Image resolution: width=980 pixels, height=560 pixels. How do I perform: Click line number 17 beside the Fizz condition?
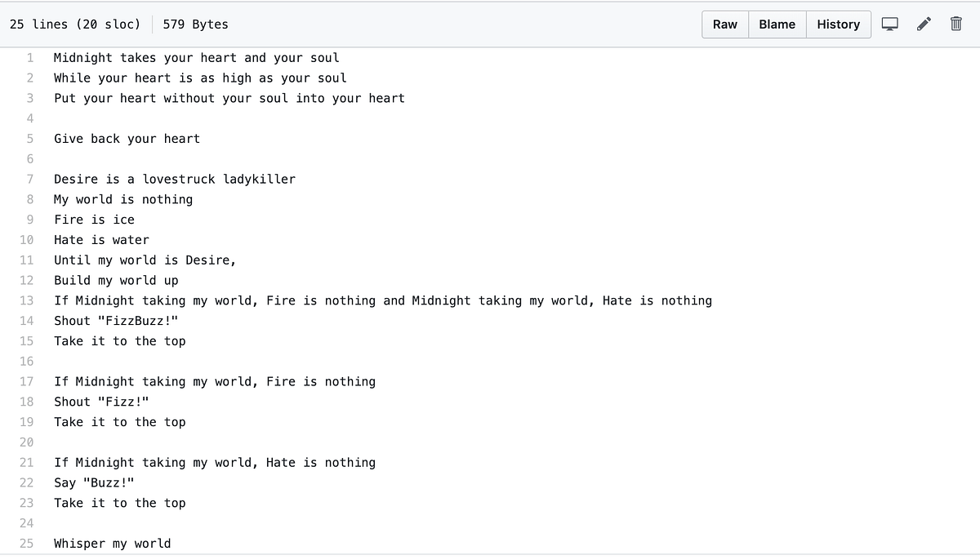(x=26, y=381)
